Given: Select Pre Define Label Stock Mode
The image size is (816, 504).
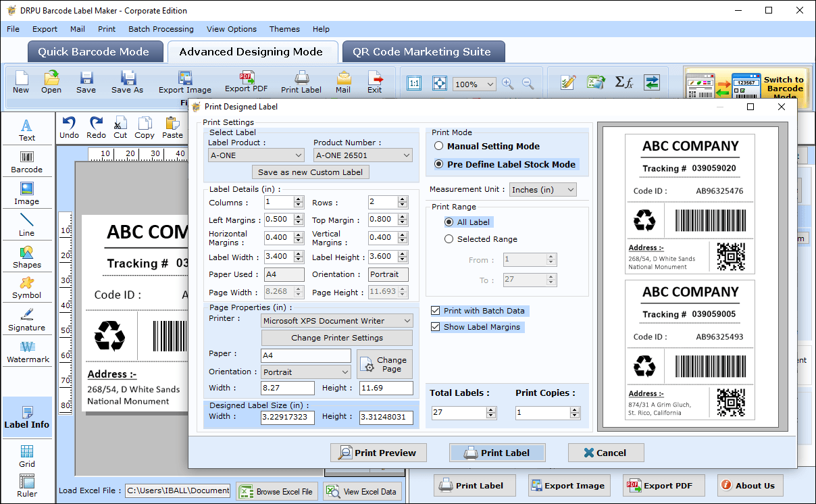Looking at the screenshot, I should coord(439,164).
